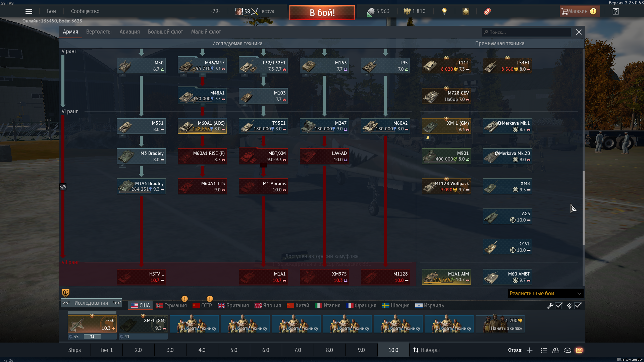Select the premium M1A1 AIM card
The width and height of the screenshot is (644, 362).
[x=446, y=277]
